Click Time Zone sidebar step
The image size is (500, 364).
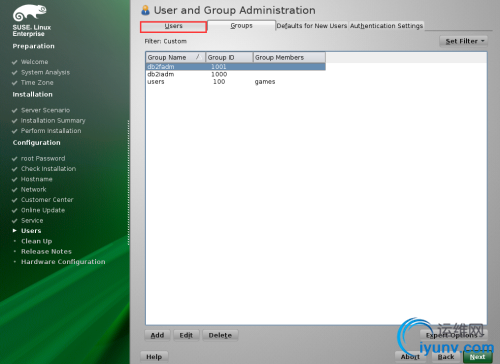pos(37,83)
